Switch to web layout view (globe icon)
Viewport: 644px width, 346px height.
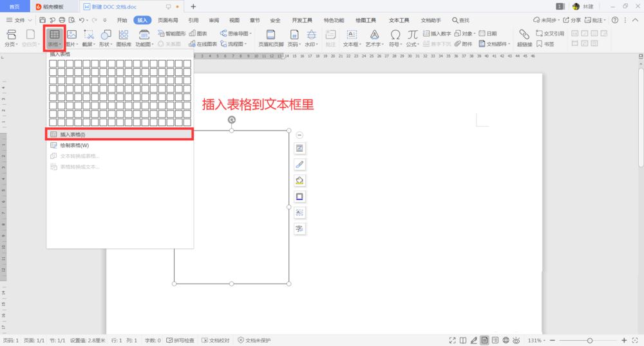[x=506, y=340]
